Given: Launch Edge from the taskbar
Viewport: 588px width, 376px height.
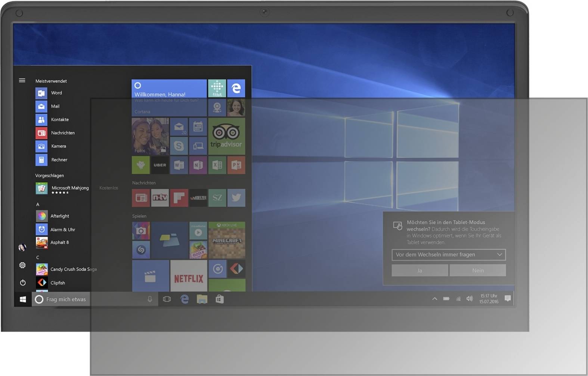Looking at the screenshot, I should [x=185, y=299].
